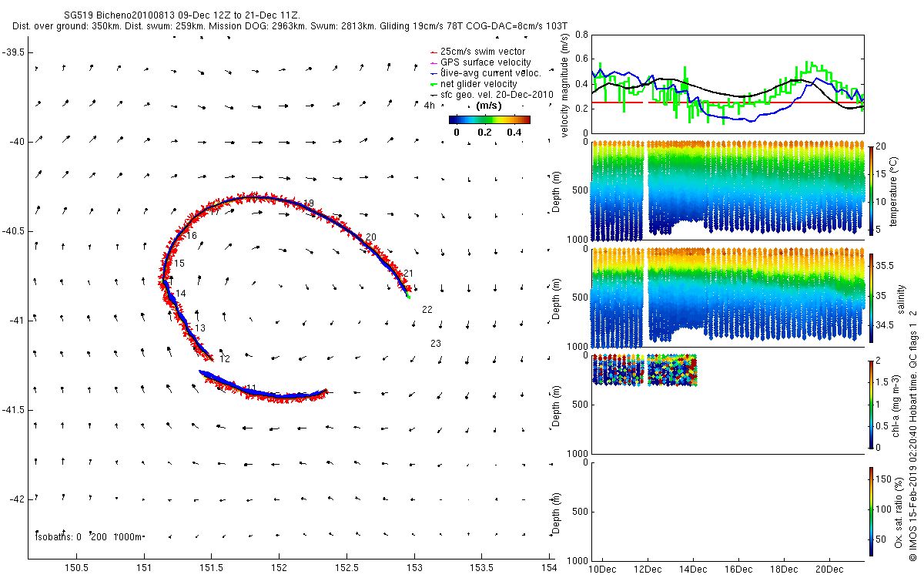This screenshot has width=924, height=578.
Task: Click the '4h' label beside the legend
Action: point(430,105)
